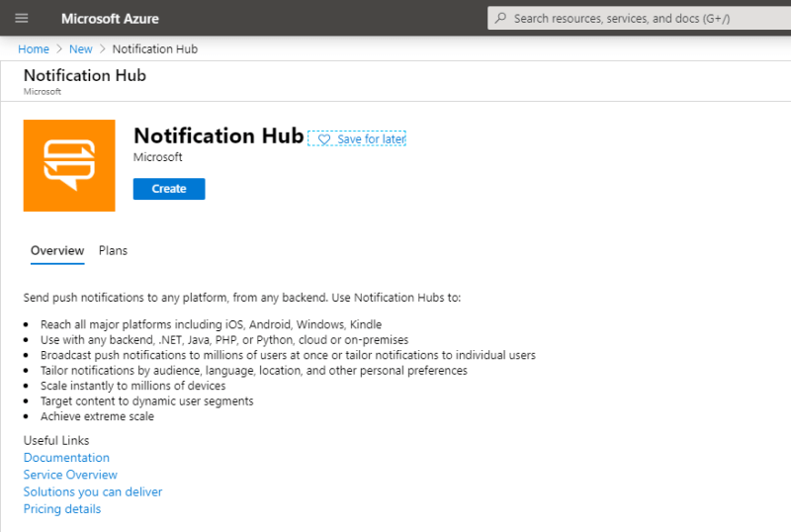Screen dimensions: 791x532
Task: Click the 'Achieve extreme scale' bullet
Action: (97, 416)
